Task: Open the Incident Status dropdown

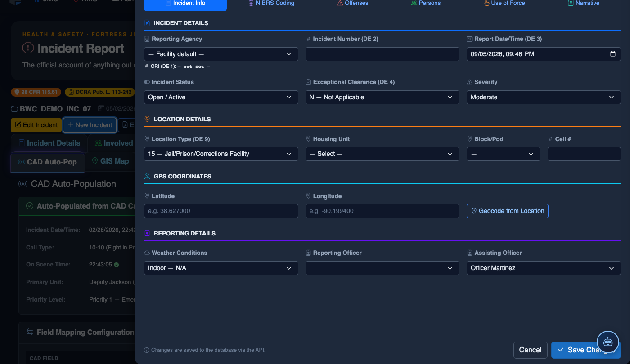Action: click(x=221, y=97)
